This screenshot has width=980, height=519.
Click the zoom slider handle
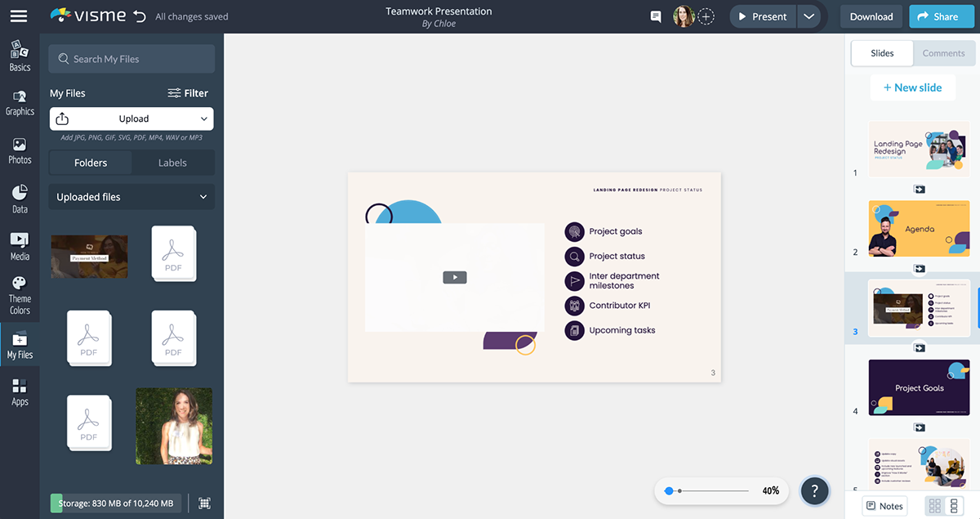click(669, 490)
